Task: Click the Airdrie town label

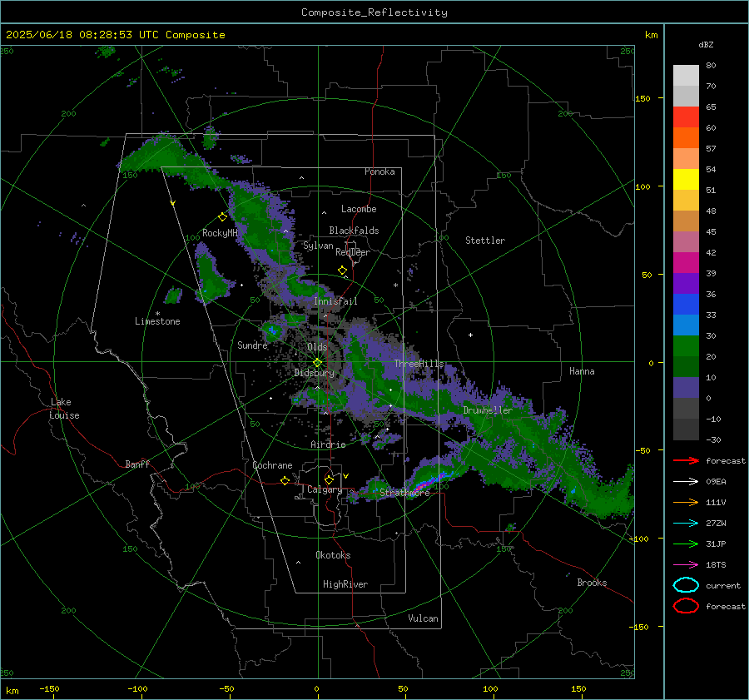Action: (x=328, y=444)
